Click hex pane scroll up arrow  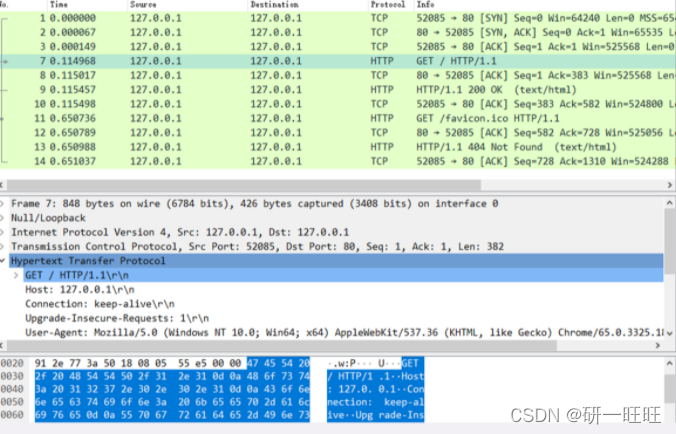670,363
